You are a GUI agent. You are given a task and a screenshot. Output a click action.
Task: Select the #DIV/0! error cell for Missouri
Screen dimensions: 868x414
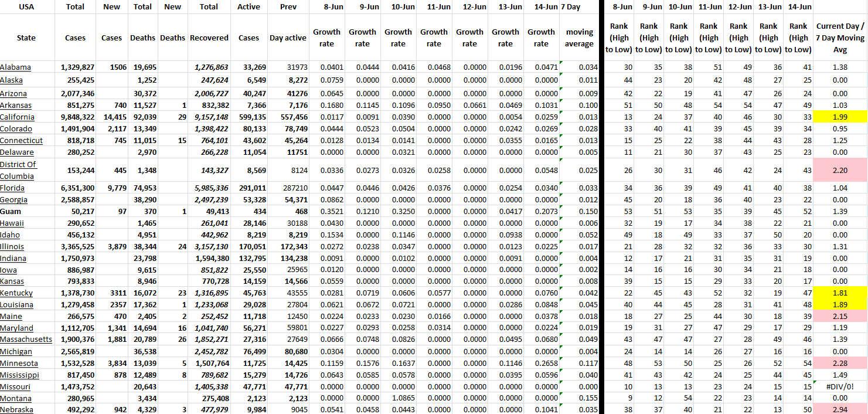point(840,387)
